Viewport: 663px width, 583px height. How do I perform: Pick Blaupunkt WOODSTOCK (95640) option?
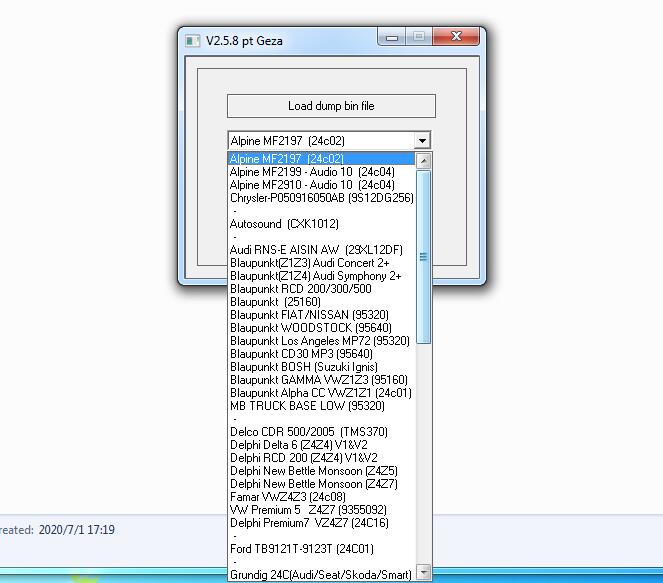(x=310, y=328)
